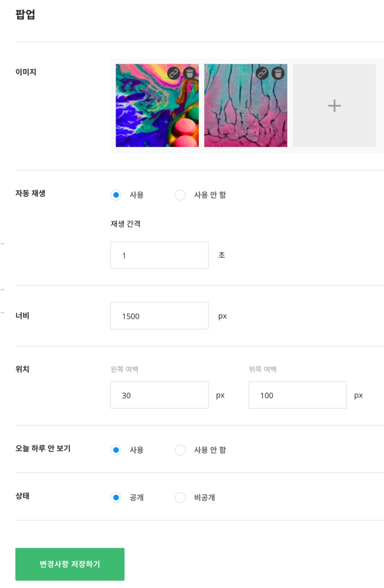Delete the second pink popup image

[x=278, y=73]
